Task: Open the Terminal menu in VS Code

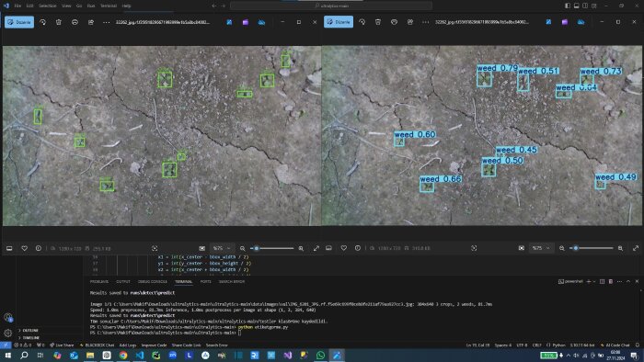Action: pyautogui.click(x=109, y=6)
